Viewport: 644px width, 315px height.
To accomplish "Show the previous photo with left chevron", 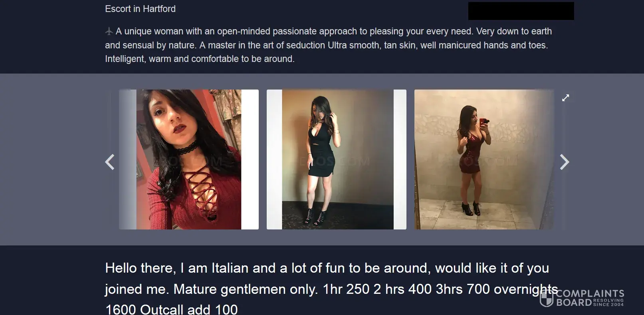I will point(110,162).
